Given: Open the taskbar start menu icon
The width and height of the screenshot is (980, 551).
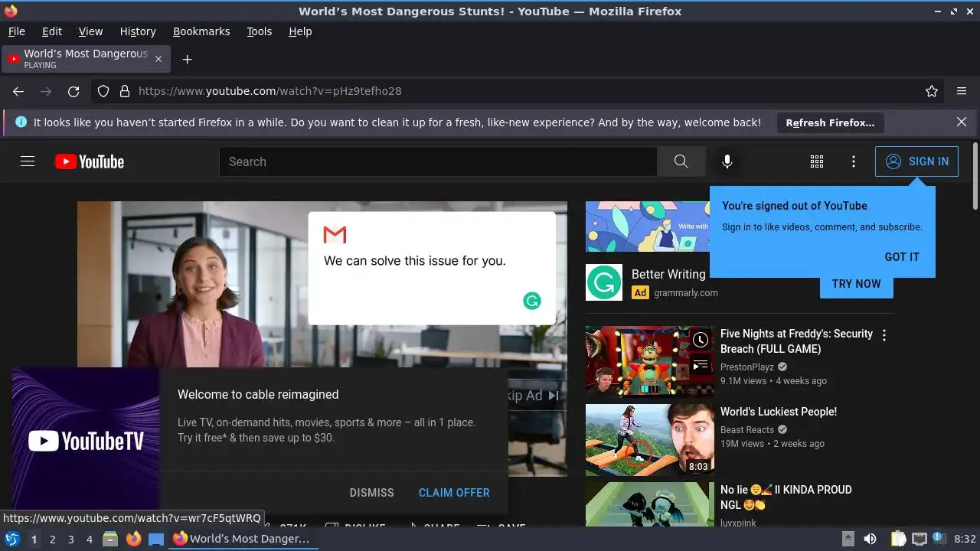Looking at the screenshot, I should tap(12, 539).
